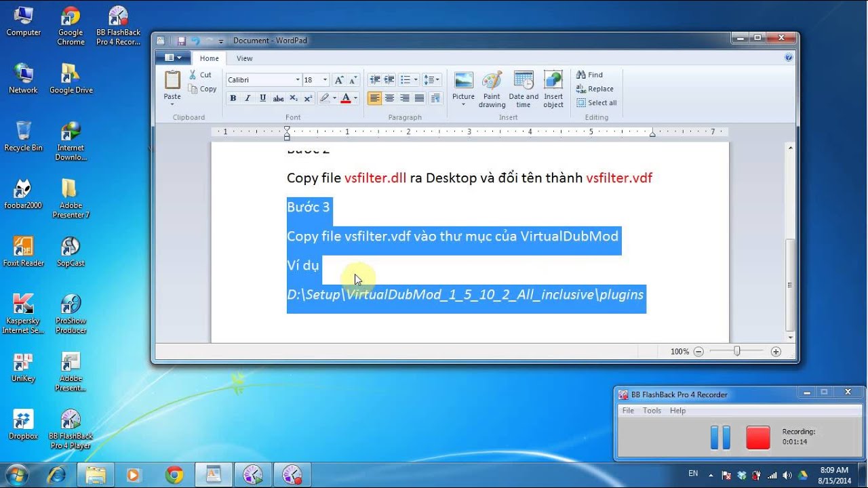
Task: Toggle subscript formatting
Action: (x=294, y=98)
